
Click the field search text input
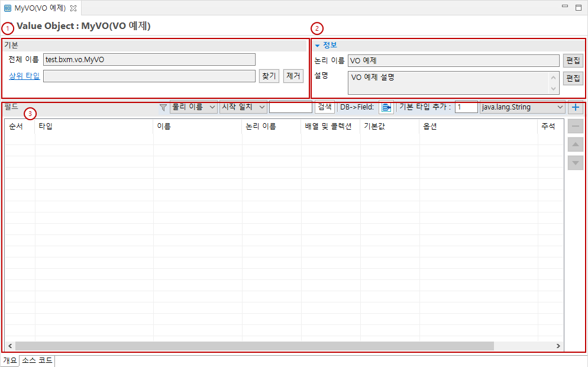(290, 107)
